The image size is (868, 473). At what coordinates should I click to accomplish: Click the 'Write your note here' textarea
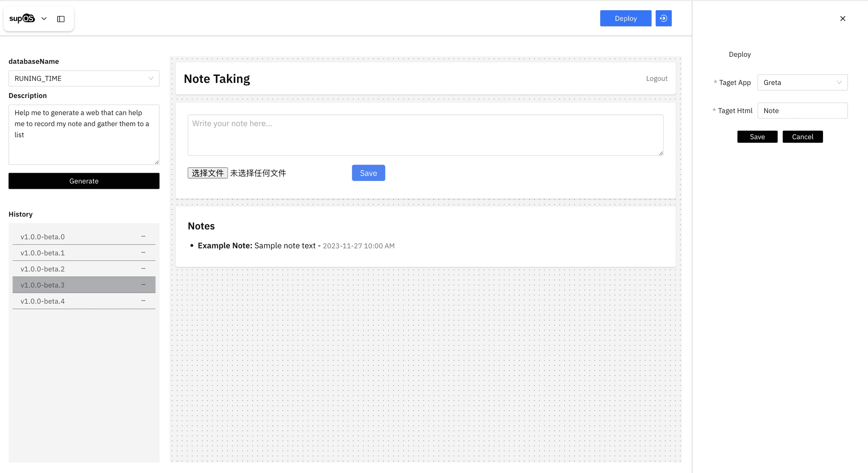[x=426, y=135]
